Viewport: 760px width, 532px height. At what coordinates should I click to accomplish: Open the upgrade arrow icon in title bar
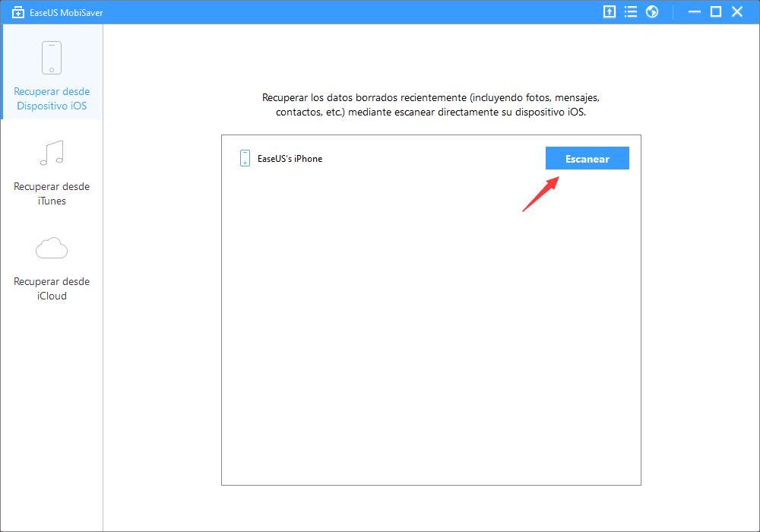[609, 11]
